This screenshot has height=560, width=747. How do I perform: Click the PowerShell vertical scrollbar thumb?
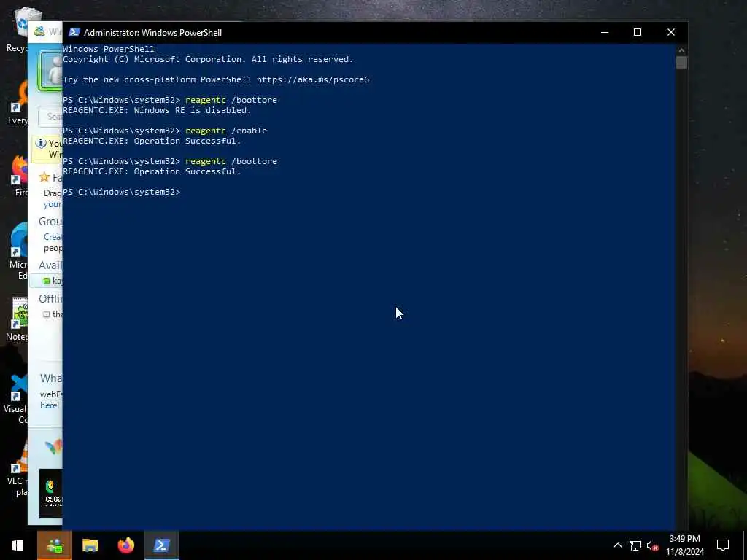681,63
